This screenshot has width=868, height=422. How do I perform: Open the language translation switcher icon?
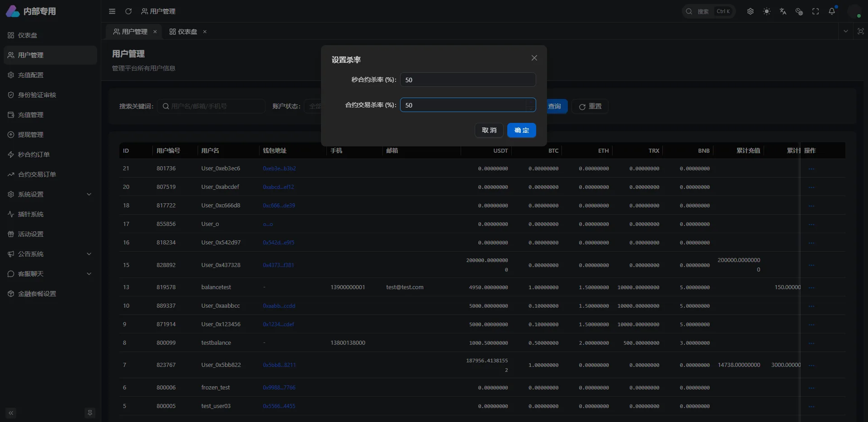pos(783,11)
